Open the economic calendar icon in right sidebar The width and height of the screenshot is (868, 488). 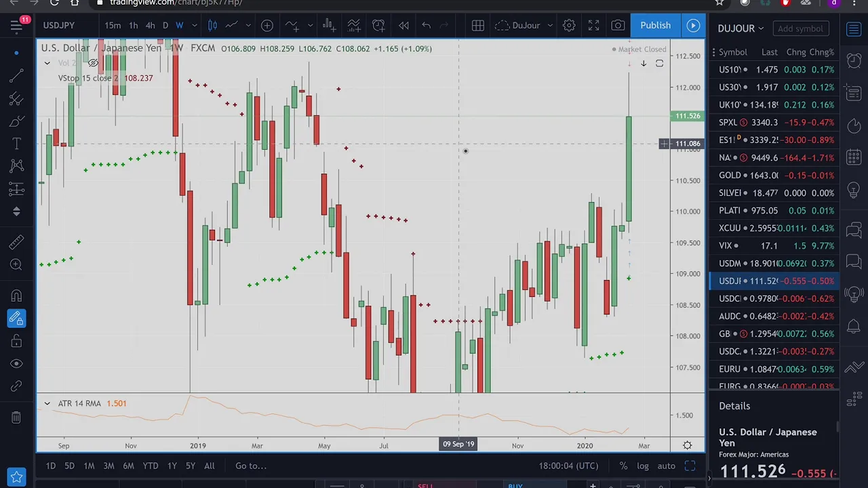click(x=854, y=157)
